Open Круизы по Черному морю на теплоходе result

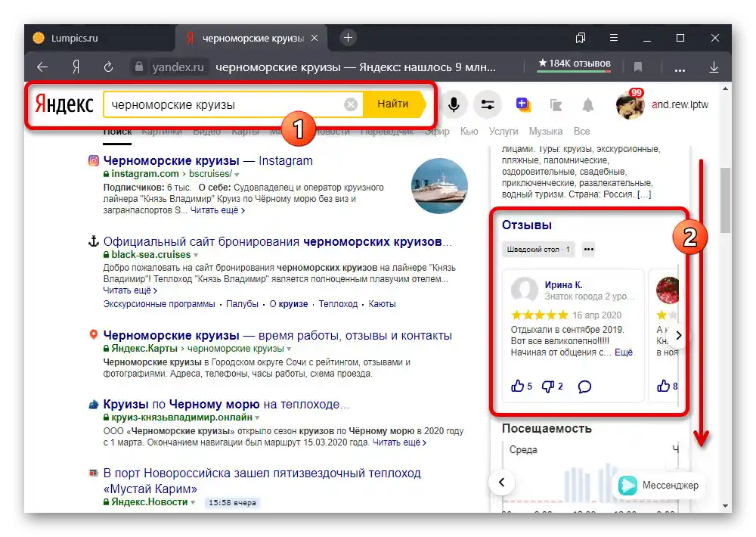point(226,405)
